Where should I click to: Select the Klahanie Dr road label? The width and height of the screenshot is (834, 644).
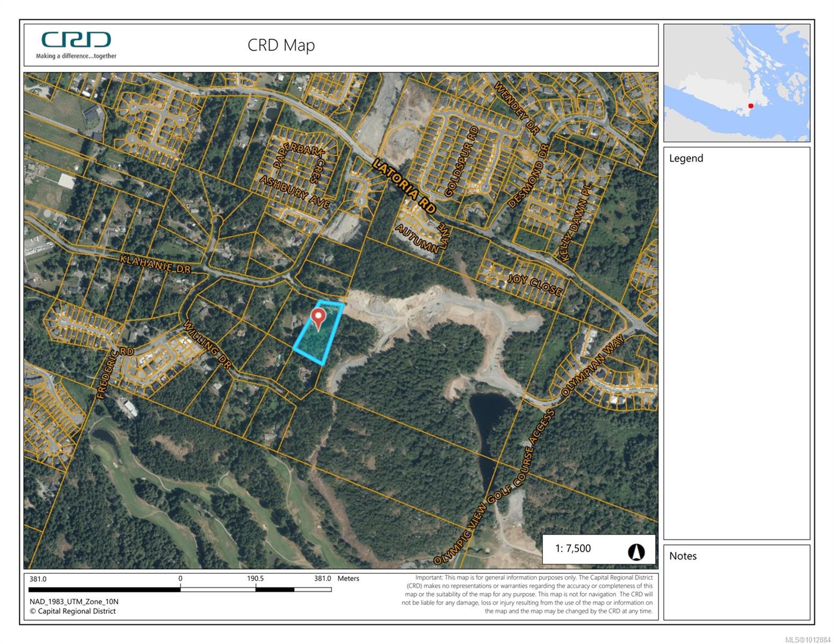tap(155, 264)
